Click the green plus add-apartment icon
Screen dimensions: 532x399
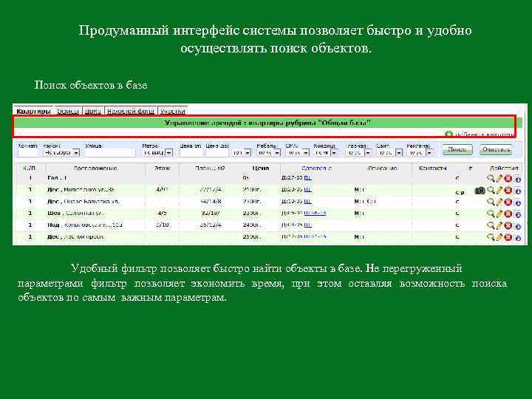[x=449, y=134]
